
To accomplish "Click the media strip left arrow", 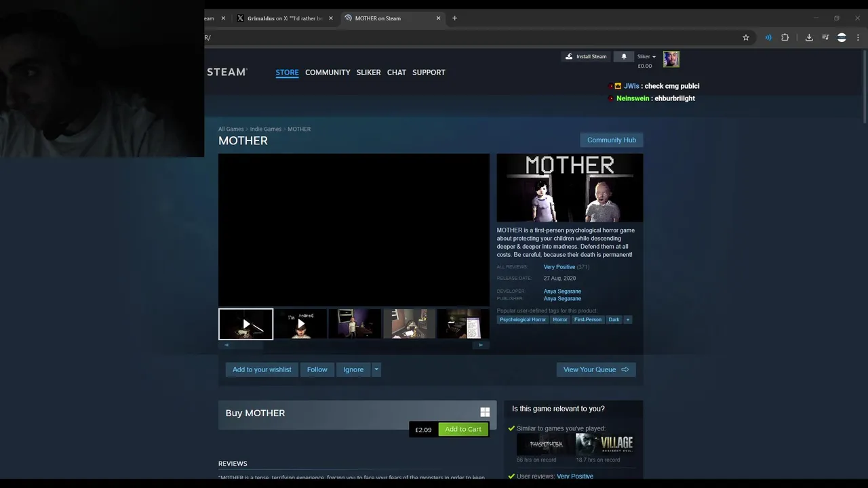I will click(x=226, y=345).
